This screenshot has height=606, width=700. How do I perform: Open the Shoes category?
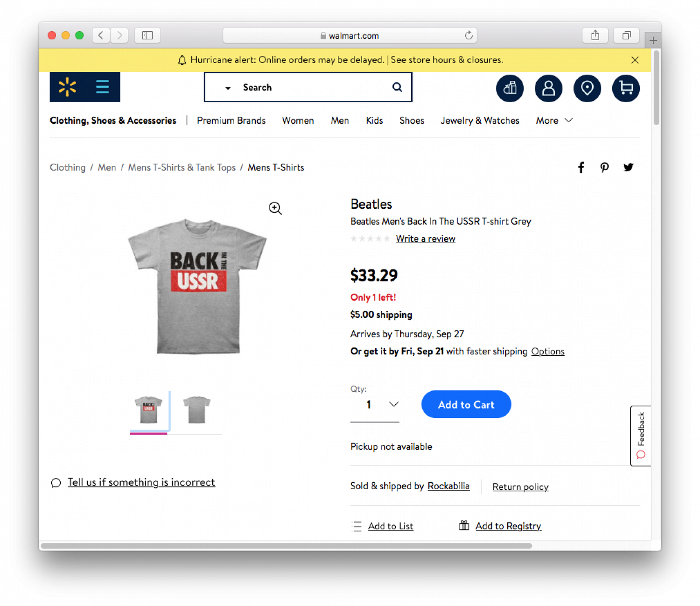tap(412, 120)
